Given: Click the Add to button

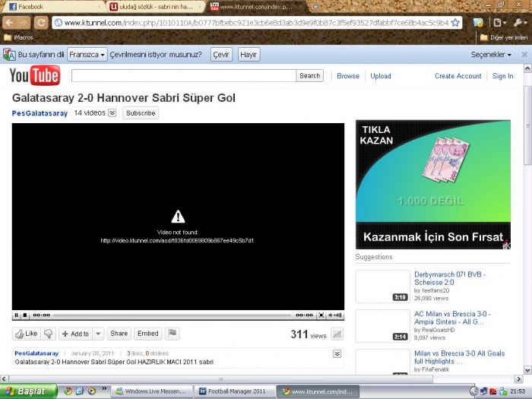Looking at the screenshot, I should point(76,334).
